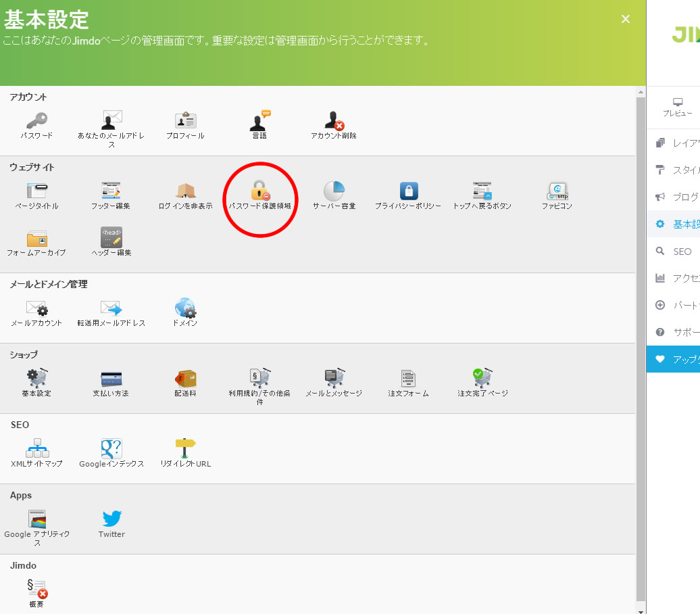Open XMLサイトマップ icon
Viewport: 700px width, 614px height.
tap(36, 448)
